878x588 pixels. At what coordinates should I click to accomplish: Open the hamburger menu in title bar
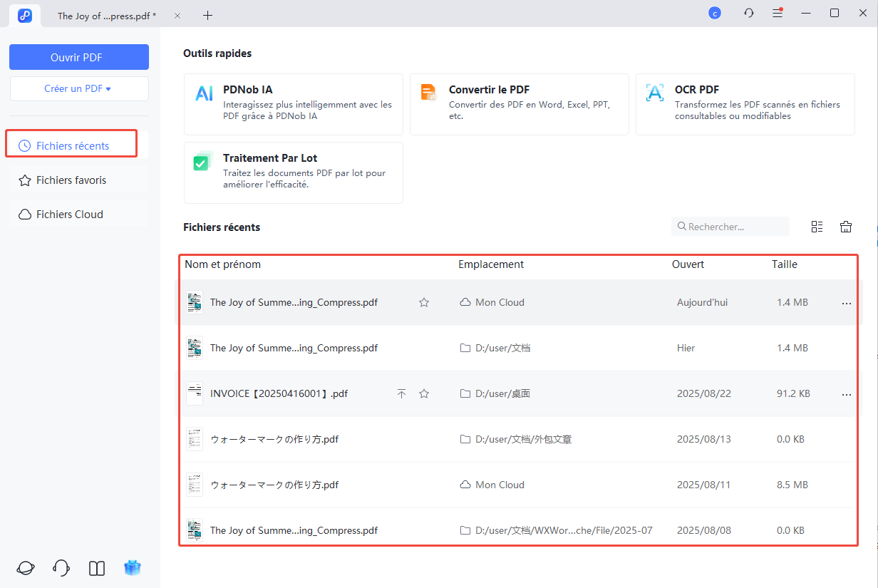click(x=778, y=14)
